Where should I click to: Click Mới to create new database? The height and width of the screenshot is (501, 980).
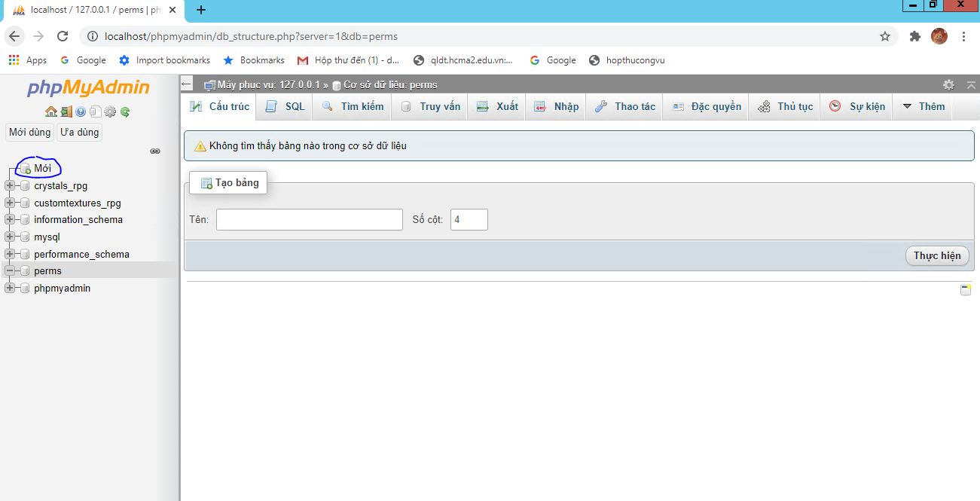click(42, 168)
